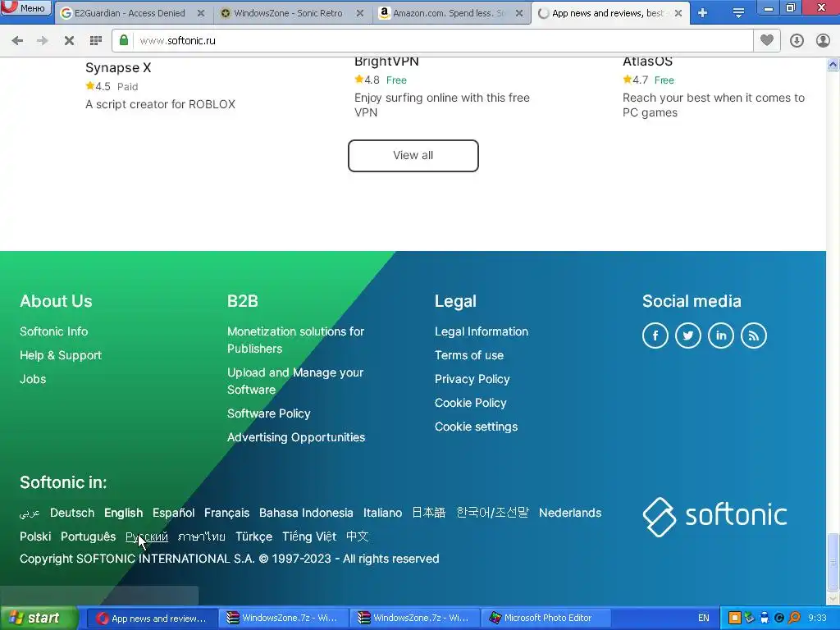Select Bahasa Indonesia language
The image size is (840, 630).
(x=306, y=513)
